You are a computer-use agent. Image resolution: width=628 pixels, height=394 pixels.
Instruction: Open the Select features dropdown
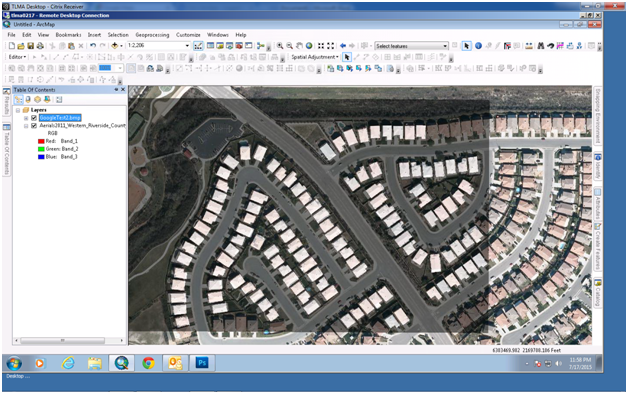pos(445,46)
